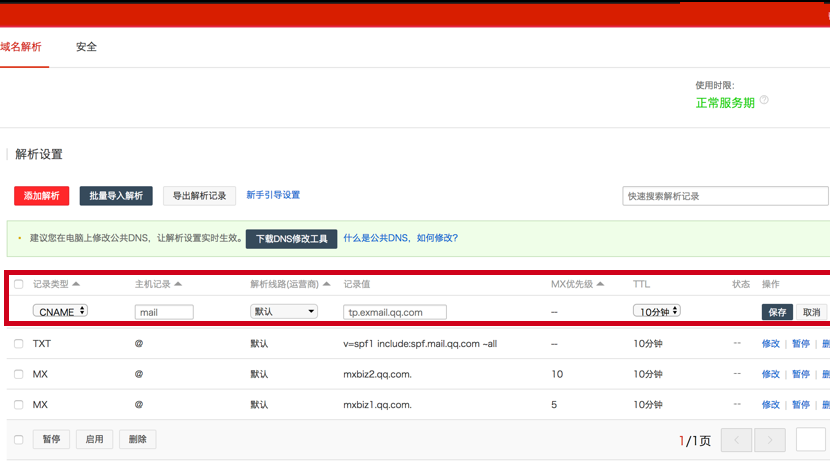This screenshot has width=830, height=461.
Task: Save the CNAME record with the 保存 button
Action: (777, 312)
